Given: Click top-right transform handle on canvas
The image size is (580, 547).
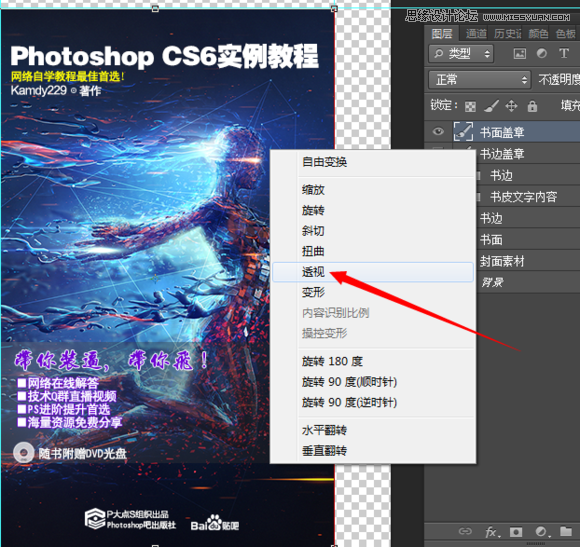Looking at the screenshot, I should point(334,9).
